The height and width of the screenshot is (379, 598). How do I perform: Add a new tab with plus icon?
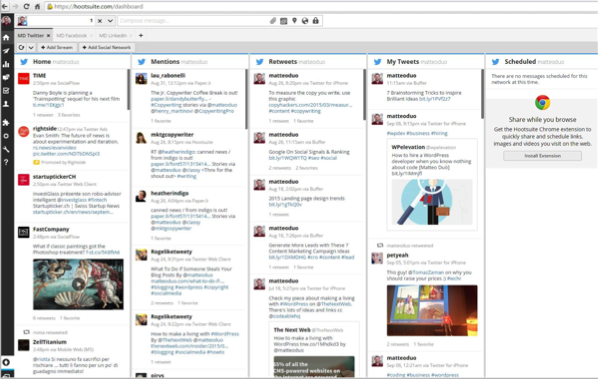[x=141, y=35]
